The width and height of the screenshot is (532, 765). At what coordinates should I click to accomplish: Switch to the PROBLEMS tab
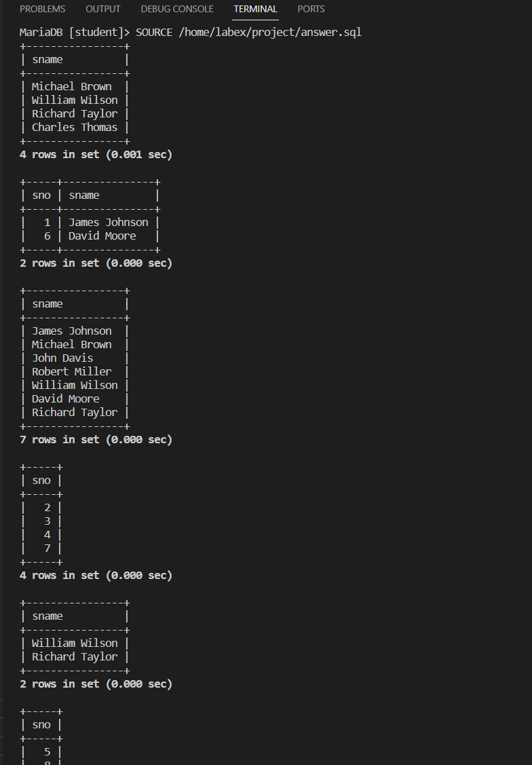[x=42, y=9]
